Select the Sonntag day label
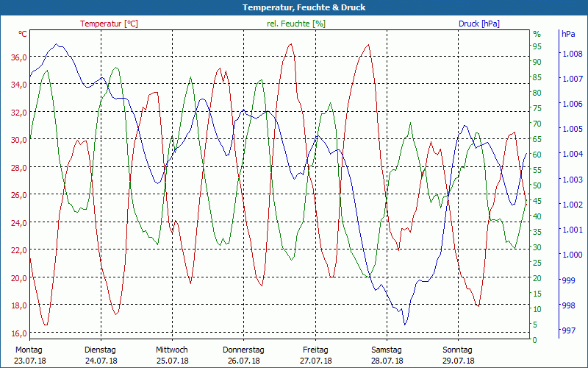The width and height of the screenshot is (588, 368). point(458,350)
